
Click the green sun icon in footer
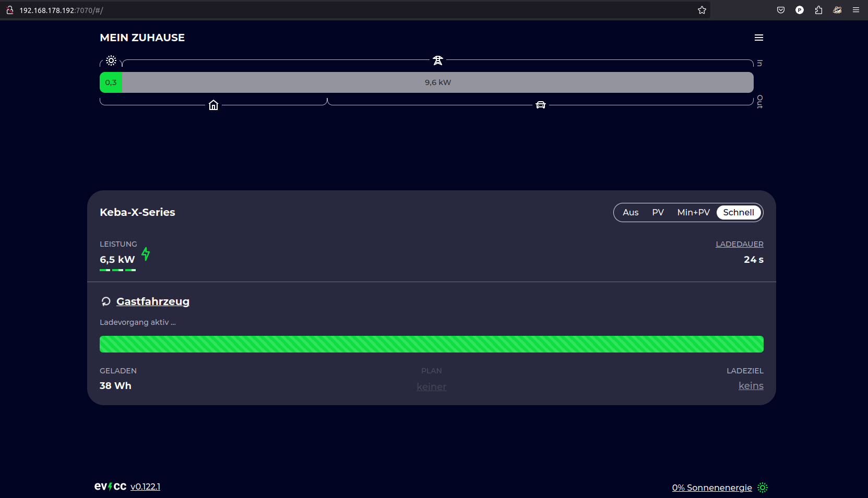coord(763,488)
